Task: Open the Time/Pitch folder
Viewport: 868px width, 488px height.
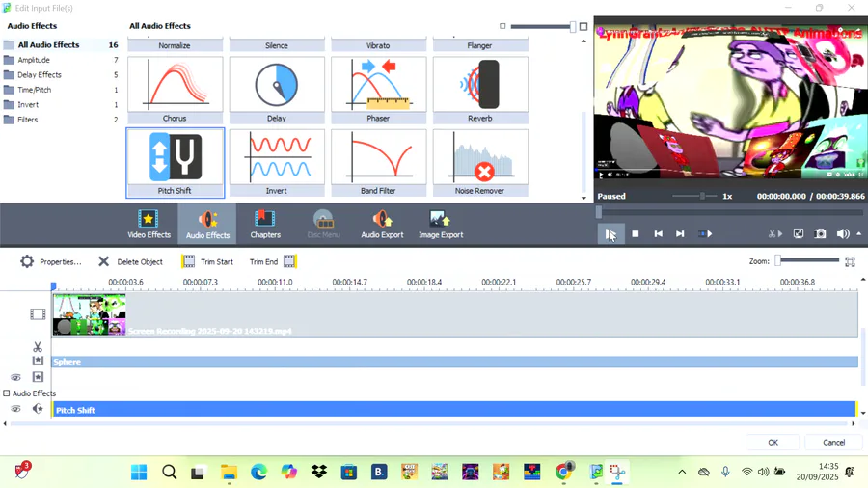Action: coord(35,90)
